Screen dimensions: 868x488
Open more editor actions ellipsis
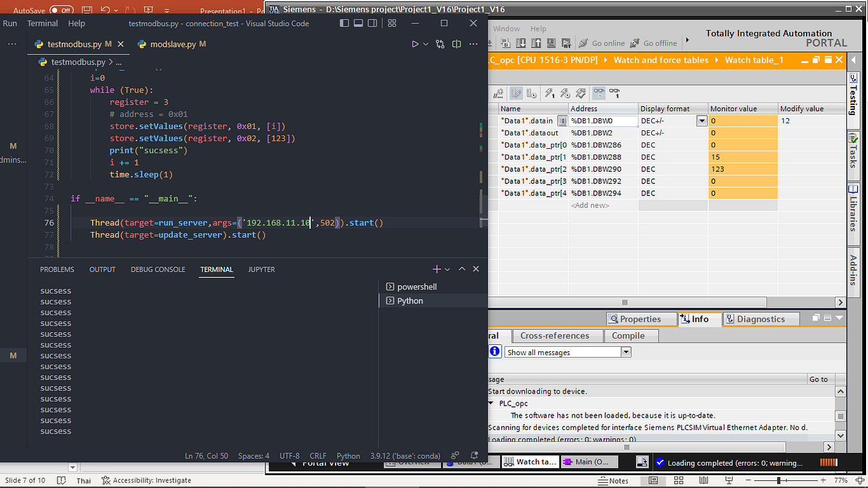pyautogui.click(x=473, y=44)
